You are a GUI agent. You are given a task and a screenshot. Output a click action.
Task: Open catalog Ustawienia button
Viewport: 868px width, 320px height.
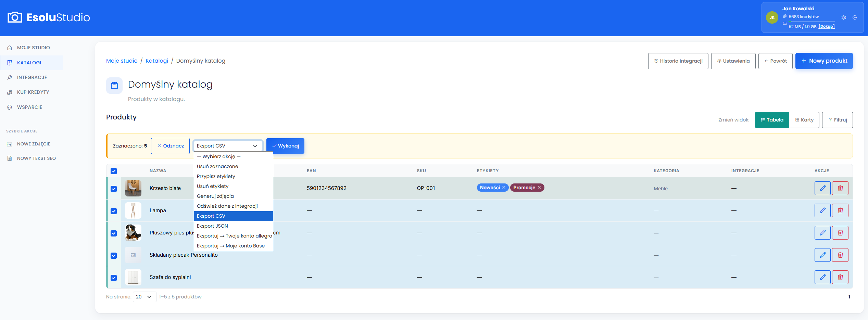[x=733, y=61]
